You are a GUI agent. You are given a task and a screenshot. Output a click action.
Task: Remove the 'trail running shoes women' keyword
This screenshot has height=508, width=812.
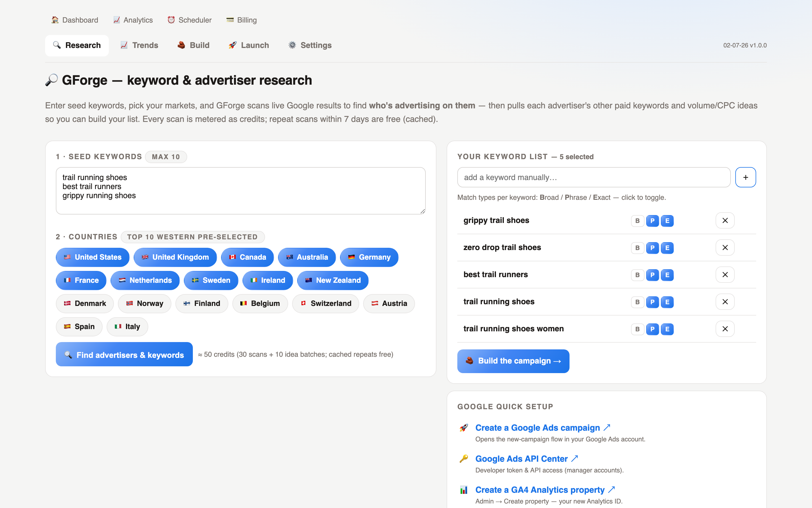click(x=725, y=329)
